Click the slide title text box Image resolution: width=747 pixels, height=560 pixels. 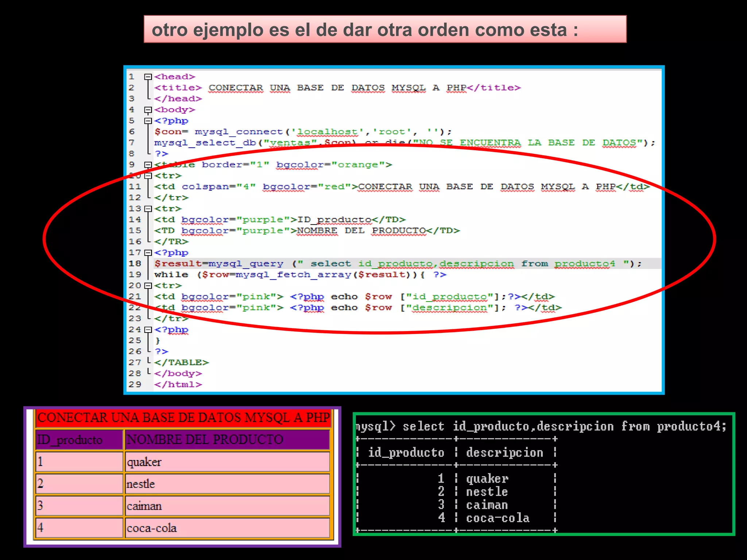385,30
